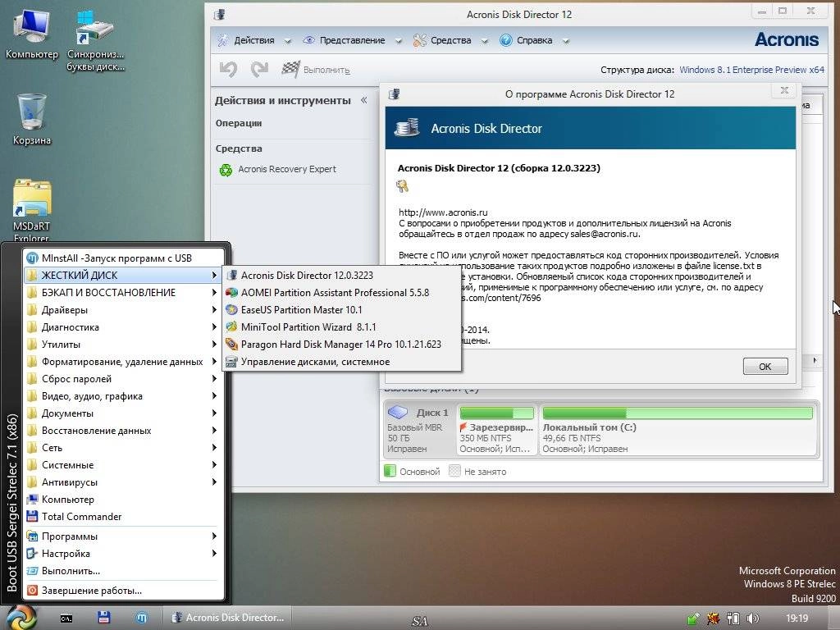
Task: Select the Зарезервир... 350 МБ NTFS partition
Action: [x=496, y=430]
